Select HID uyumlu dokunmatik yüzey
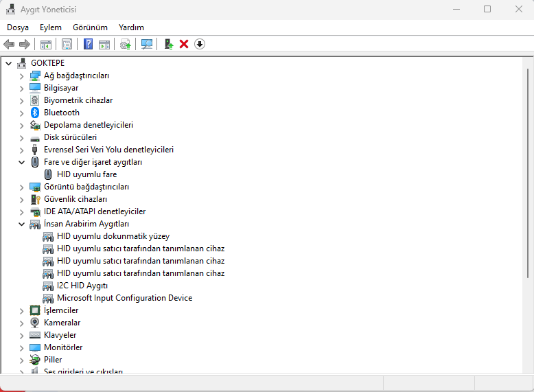534x392 pixels. click(113, 236)
